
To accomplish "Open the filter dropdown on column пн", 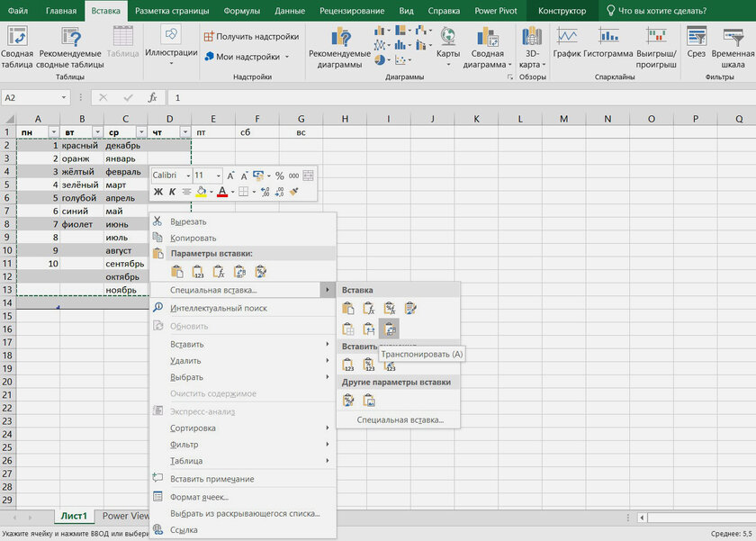I will tap(53, 131).
